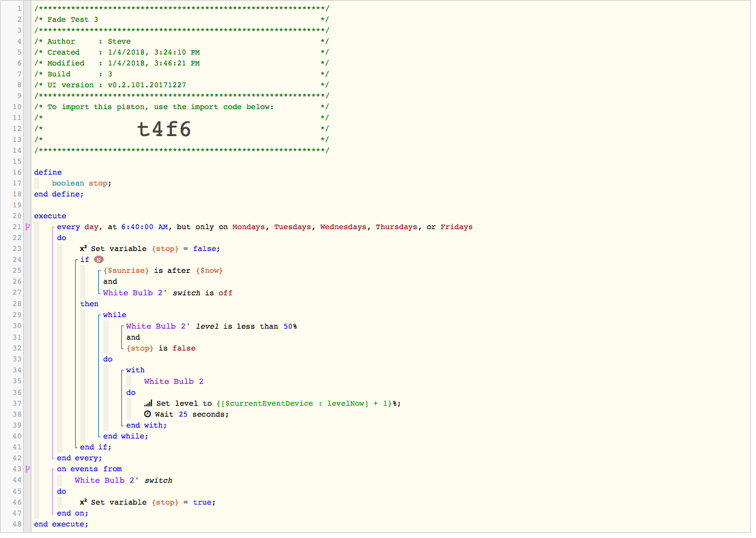Click the variable icon on line 46
Image resolution: width=756 pixels, height=538 pixels.
83,502
